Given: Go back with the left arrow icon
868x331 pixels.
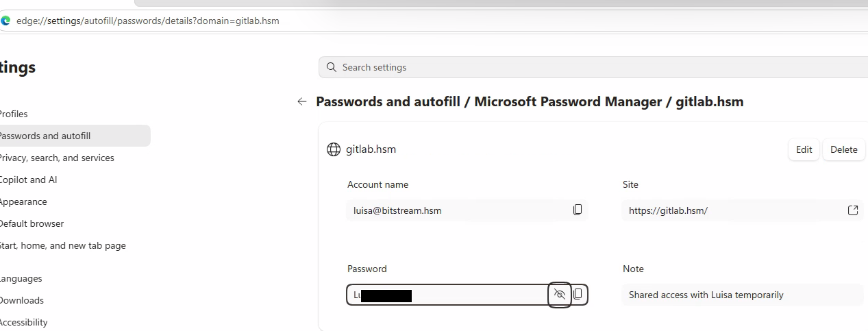Looking at the screenshot, I should click(302, 101).
